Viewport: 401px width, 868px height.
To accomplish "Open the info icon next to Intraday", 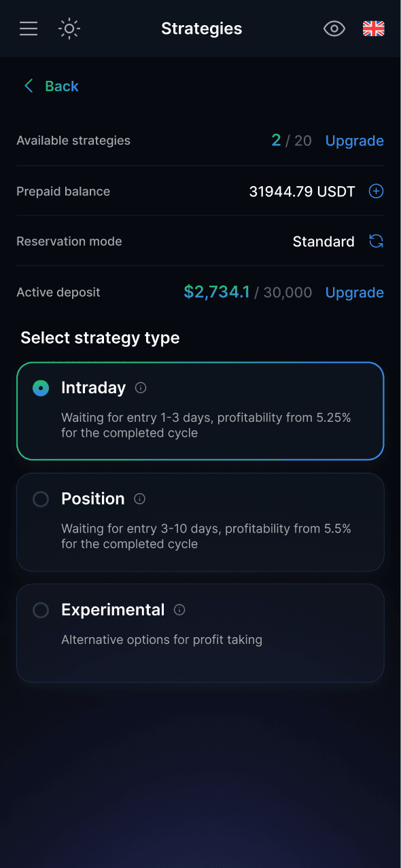I will pos(141,388).
